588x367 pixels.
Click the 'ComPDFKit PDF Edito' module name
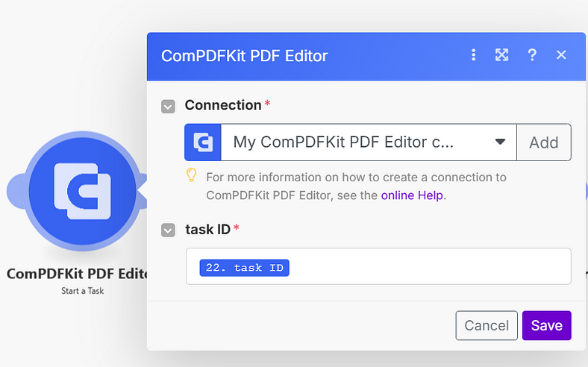coord(77,274)
